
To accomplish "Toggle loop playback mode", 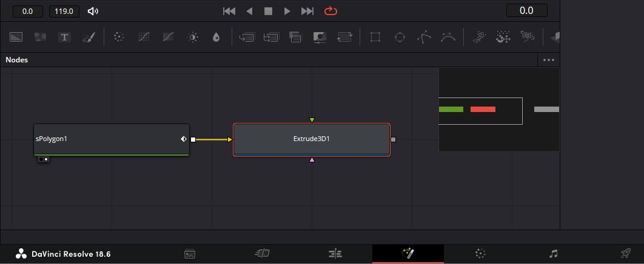I will click(330, 11).
